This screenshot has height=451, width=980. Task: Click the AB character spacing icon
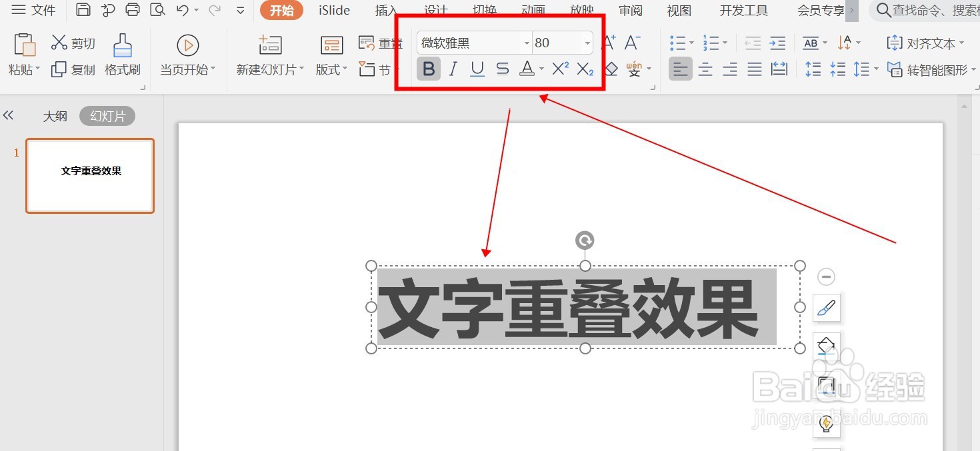pos(811,43)
